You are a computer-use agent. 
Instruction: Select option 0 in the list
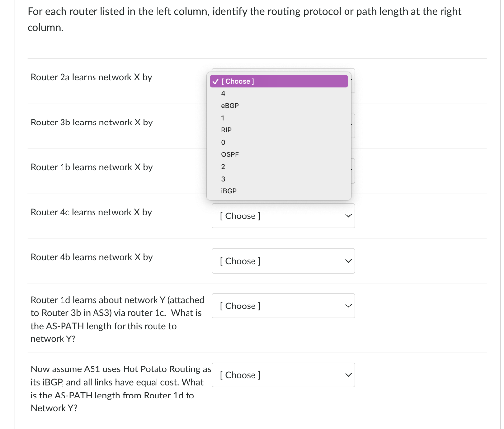click(x=279, y=142)
